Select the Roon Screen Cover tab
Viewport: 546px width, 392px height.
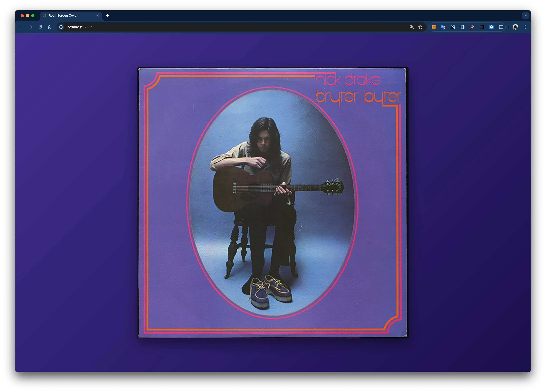[71, 15]
